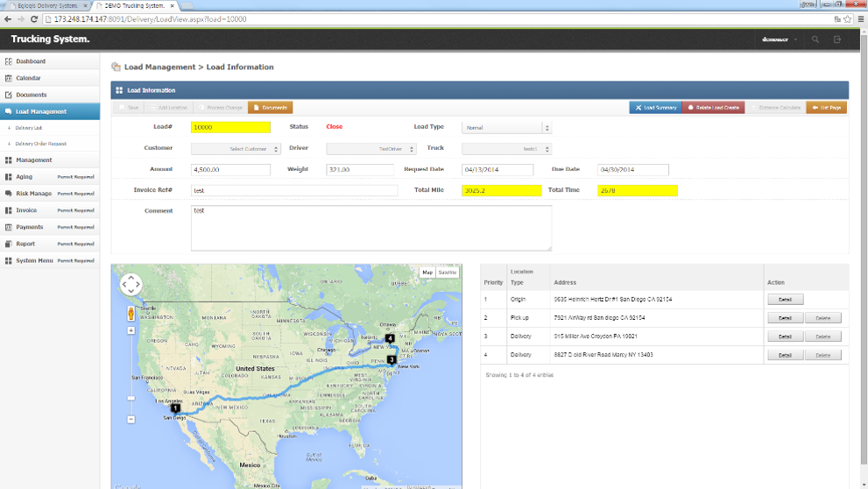This screenshot has height=489, width=868.
Task: Switch map to Map view
Action: click(427, 273)
